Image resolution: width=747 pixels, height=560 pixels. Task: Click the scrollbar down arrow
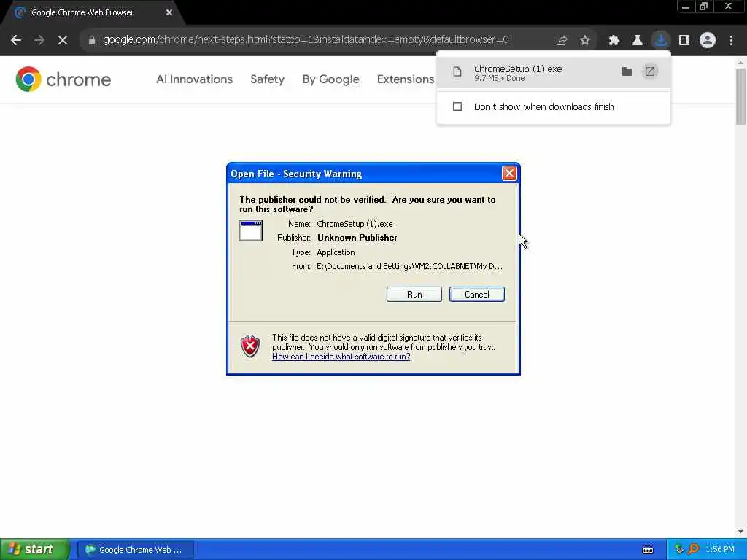pyautogui.click(x=740, y=532)
